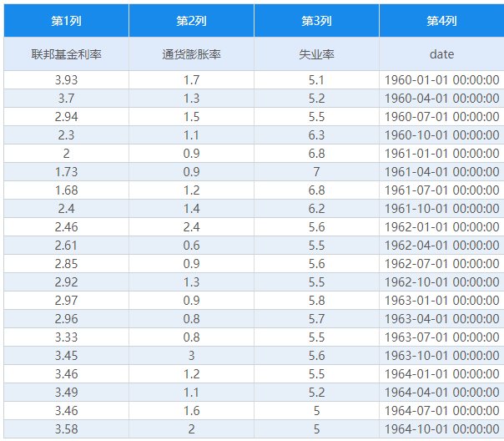Screen dimensions: 504x441
Task: Click inflation value 2.4
Action: [191, 227]
